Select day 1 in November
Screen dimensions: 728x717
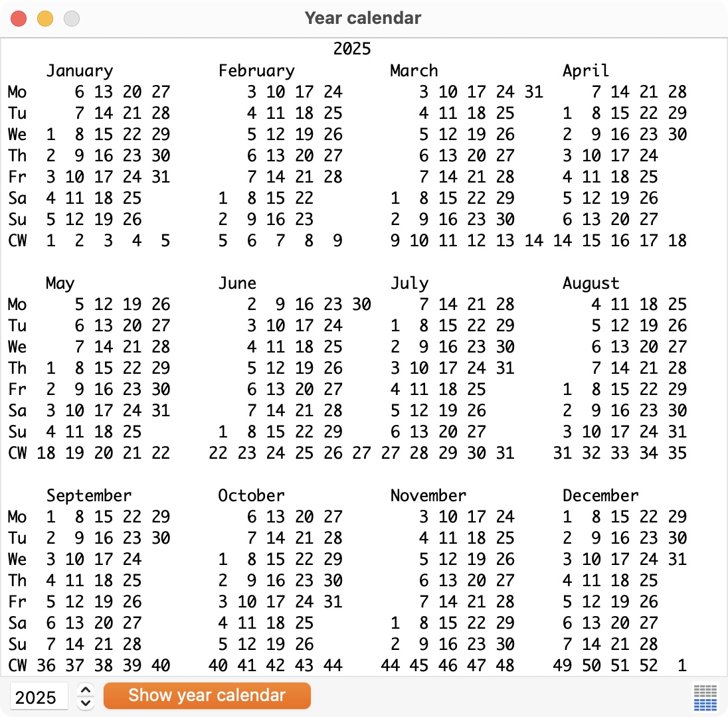click(x=395, y=623)
